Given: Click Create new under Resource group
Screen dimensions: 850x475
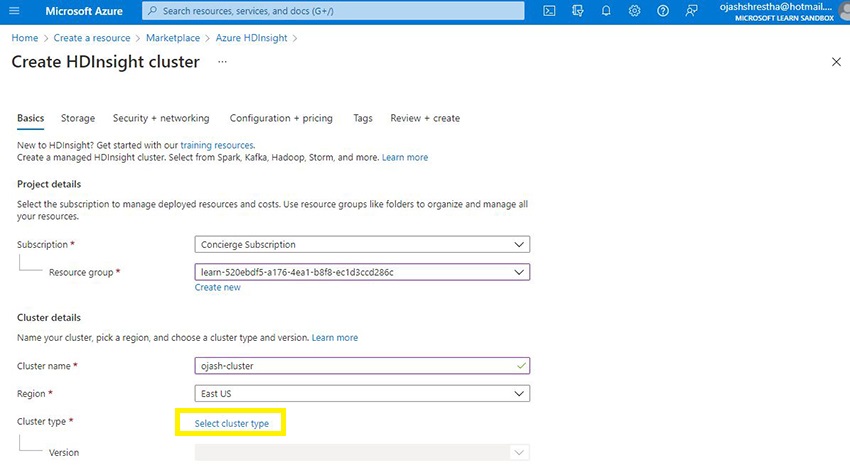Looking at the screenshot, I should 217,288.
